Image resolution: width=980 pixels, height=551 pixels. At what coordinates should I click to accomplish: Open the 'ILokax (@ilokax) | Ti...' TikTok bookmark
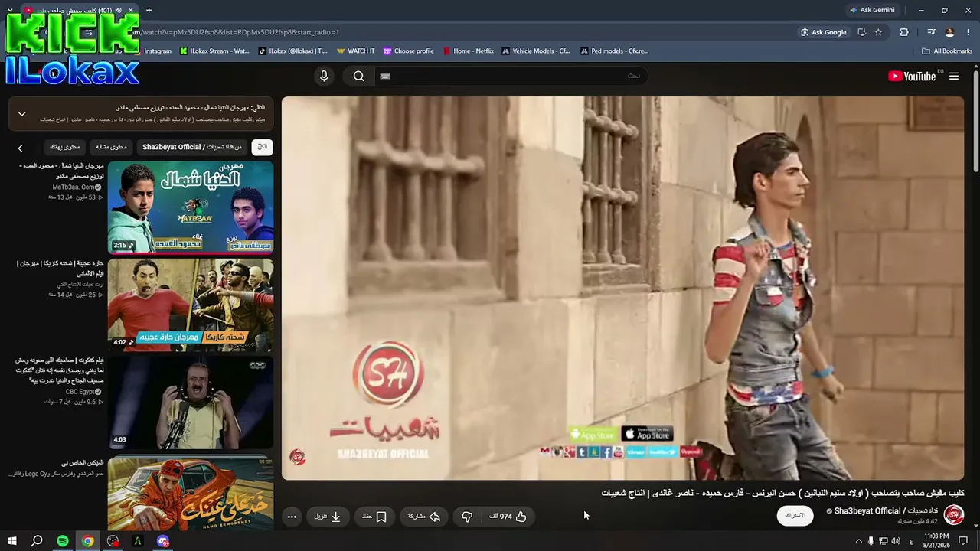[293, 51]
